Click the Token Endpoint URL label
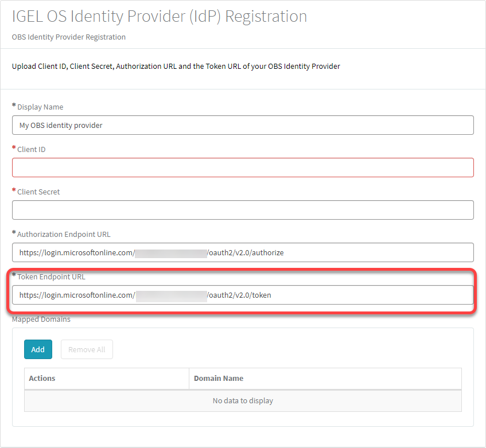 [50, 276]
